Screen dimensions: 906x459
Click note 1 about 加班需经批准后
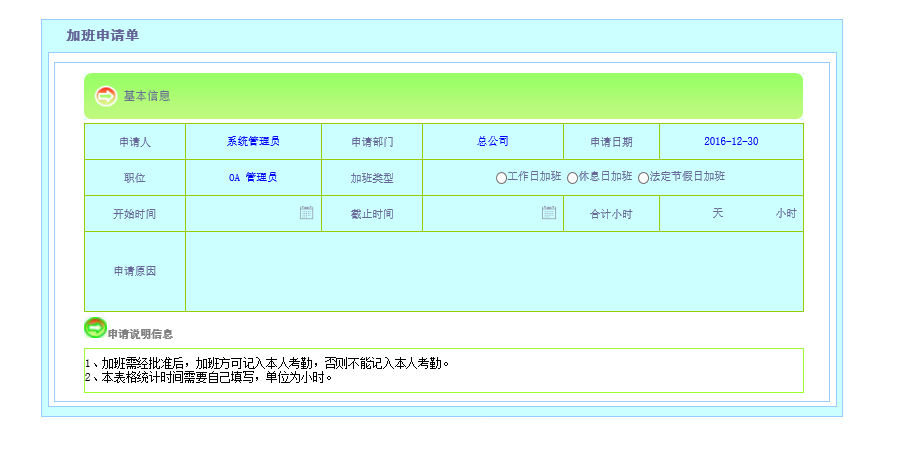pyautogui.click(x=267, y=364)
